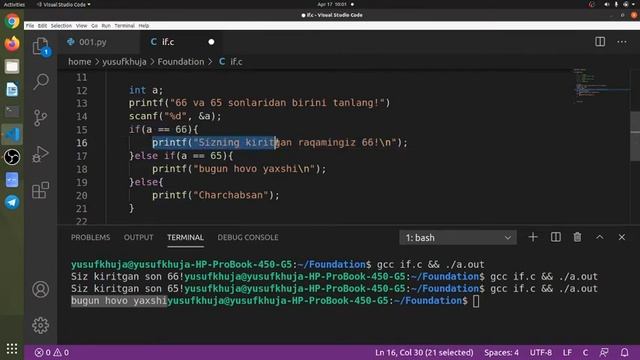Click Ln 16, Col 30 status entry
Viewport: 640px width, 360px height.
click(424, 352)
